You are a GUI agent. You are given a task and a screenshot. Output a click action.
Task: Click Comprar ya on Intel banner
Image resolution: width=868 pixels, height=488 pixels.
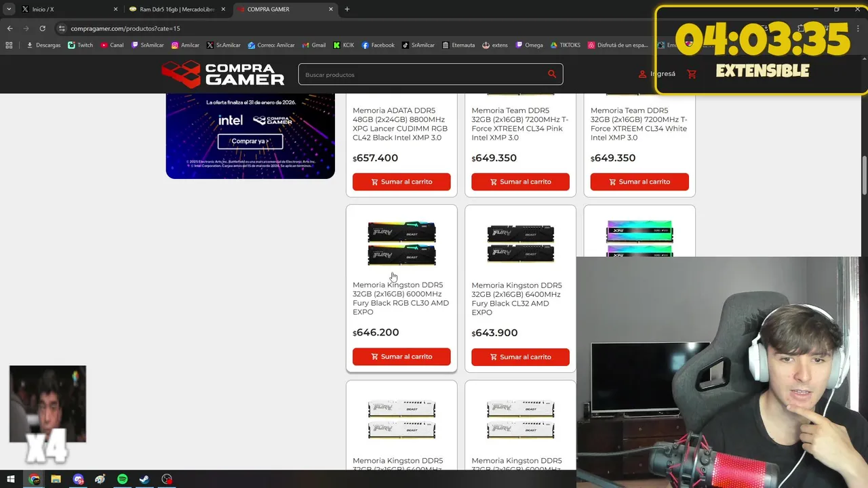point(250,141)
